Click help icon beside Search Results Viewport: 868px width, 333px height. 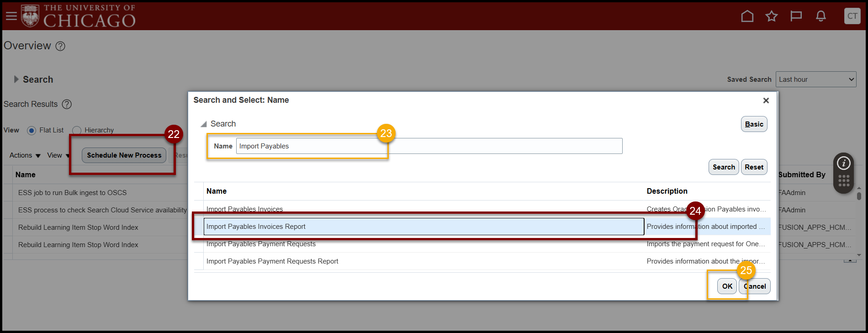click(x=67, y=104)
